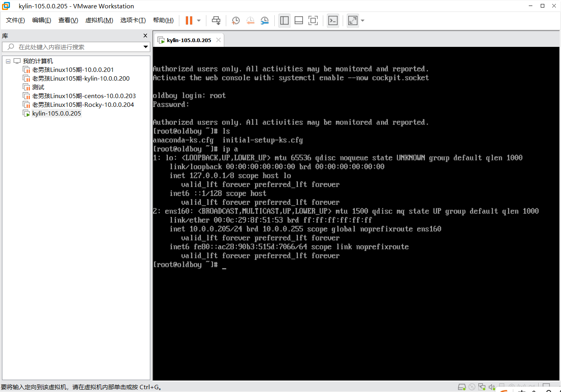Click the CD/DVD drive status icon
This screenshot has height=392, width=561.
pos(472,387)
